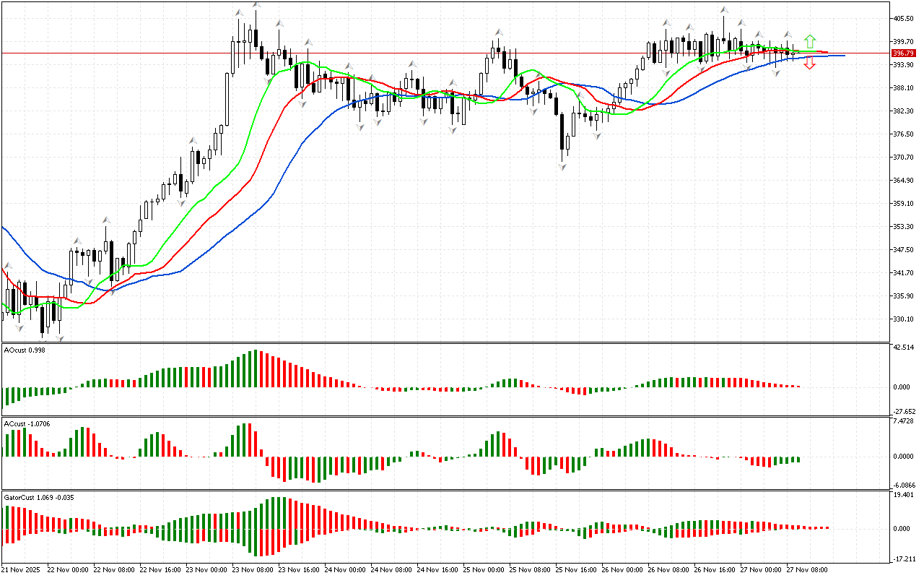The width and height of the screenshot is (924, 578).
Task: Select the 27 Nov 08:00 time label
Action: [806, 569]
